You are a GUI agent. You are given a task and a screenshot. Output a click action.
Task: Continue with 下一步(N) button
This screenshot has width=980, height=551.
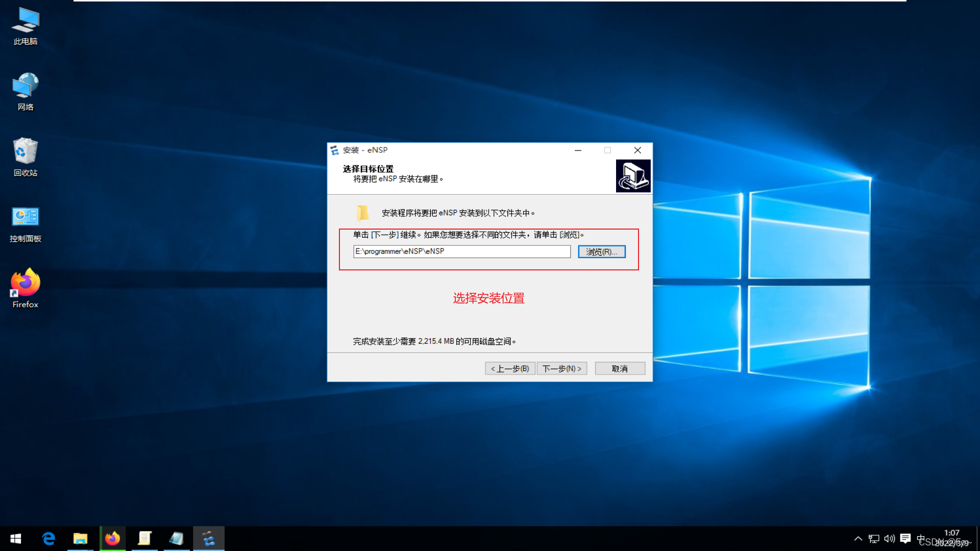[x=562, y=368]
